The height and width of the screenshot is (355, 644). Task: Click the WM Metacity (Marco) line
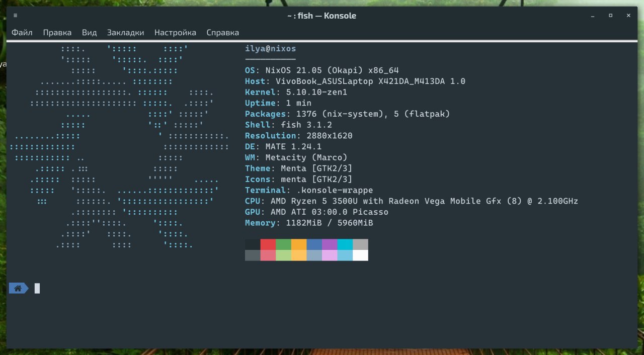[x=296, y=157]
